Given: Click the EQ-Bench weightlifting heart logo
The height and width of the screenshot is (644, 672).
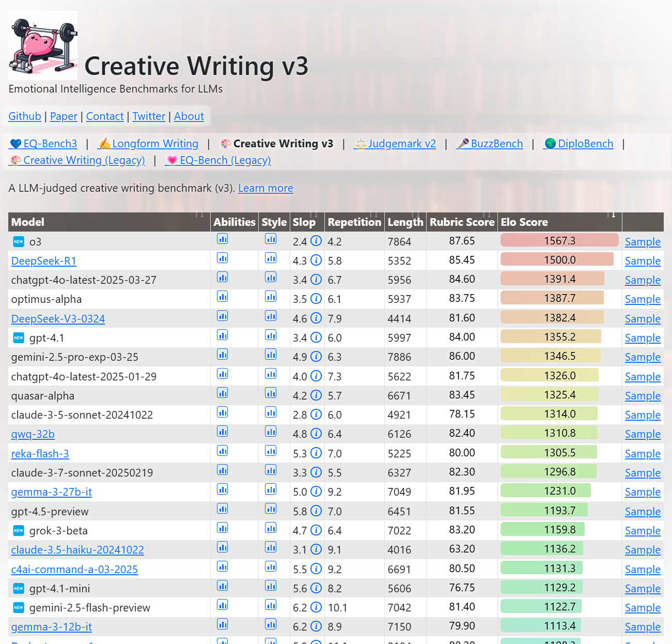Looking at the screenshot, I should click(x=43, y=45).
